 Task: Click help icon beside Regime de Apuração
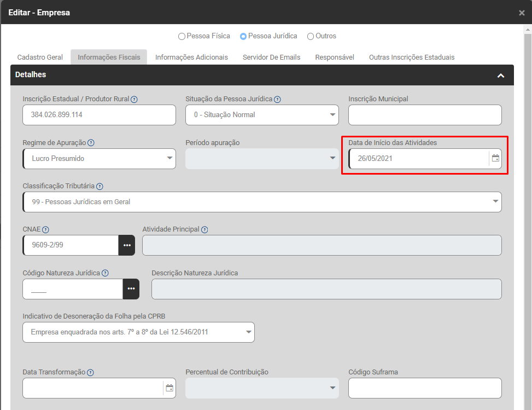click(x=91, y=143)
